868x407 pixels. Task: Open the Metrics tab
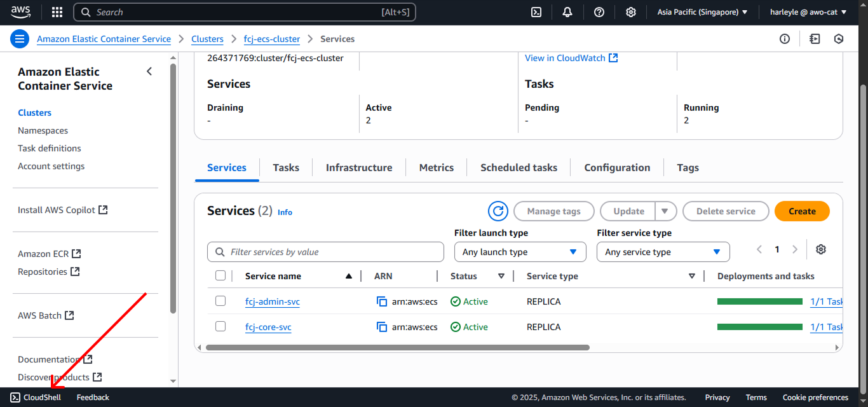[x=437, y=168]
